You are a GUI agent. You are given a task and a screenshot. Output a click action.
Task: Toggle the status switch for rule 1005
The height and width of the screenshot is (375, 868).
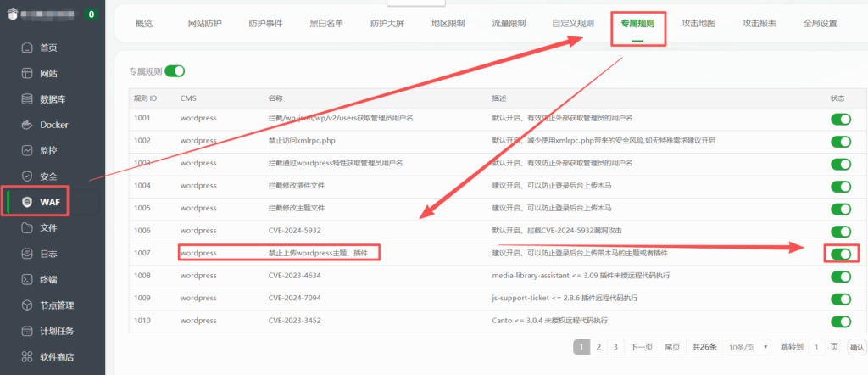click(x=841, y=209)
